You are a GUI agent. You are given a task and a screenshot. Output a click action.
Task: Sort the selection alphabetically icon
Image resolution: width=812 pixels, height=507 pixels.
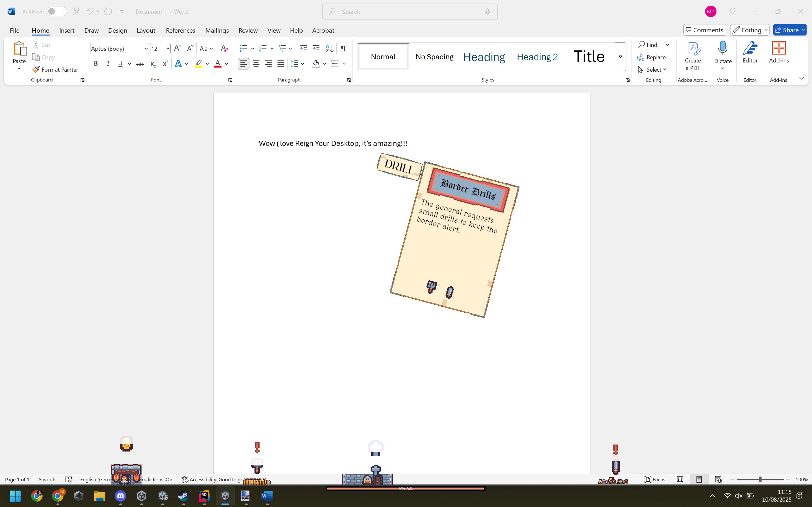(329, 49)
